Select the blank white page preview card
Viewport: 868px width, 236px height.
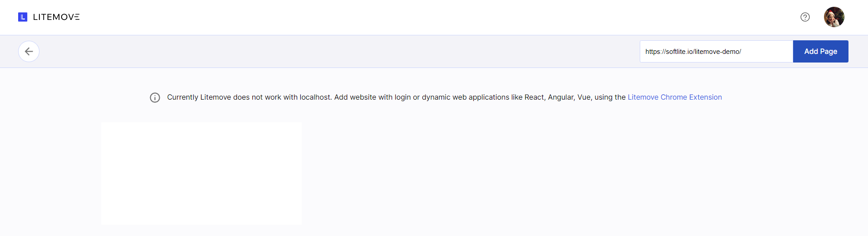click(x=201, y=173)
